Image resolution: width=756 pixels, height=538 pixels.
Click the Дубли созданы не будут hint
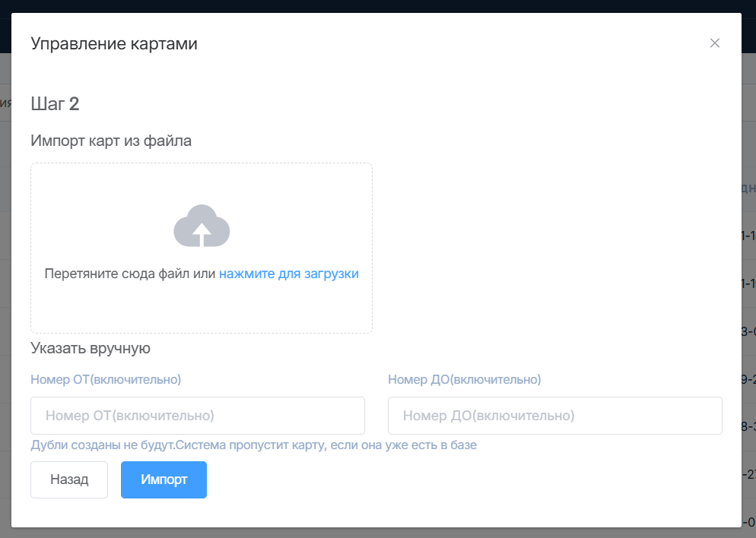point(253,445)
